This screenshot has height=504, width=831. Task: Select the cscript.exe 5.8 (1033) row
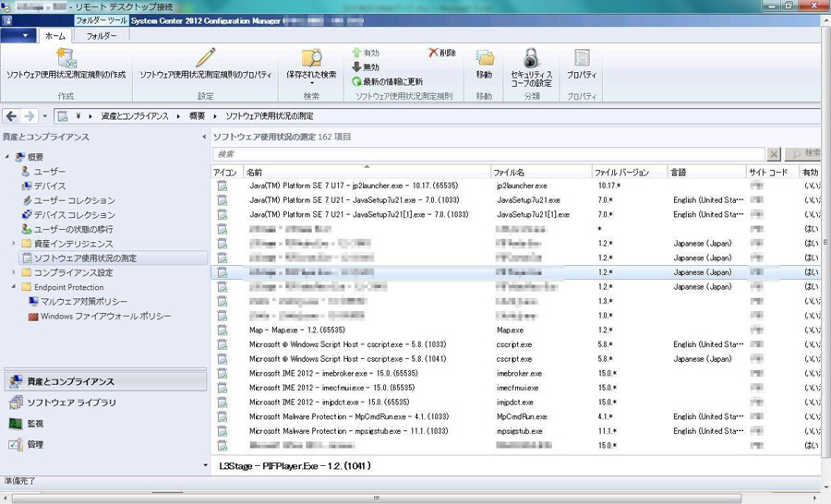(516, 344)
